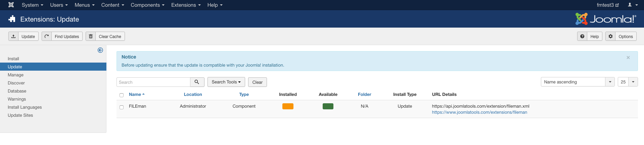Viewport: 644px width, 145px height.
Task: Click the trash icon beside Clear Cache
Action: click(x=91, y=36)
